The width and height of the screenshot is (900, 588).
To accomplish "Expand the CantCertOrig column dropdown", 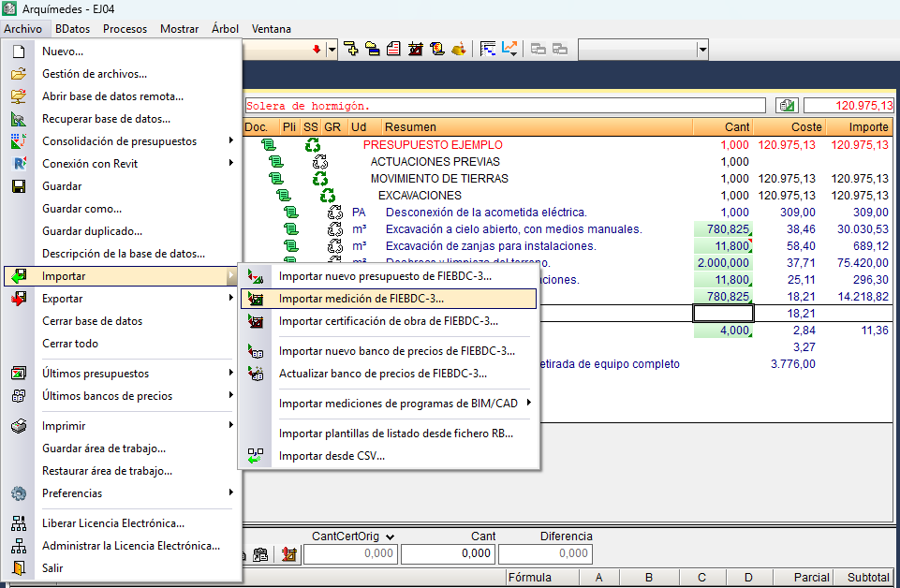I will pos(389,537).
